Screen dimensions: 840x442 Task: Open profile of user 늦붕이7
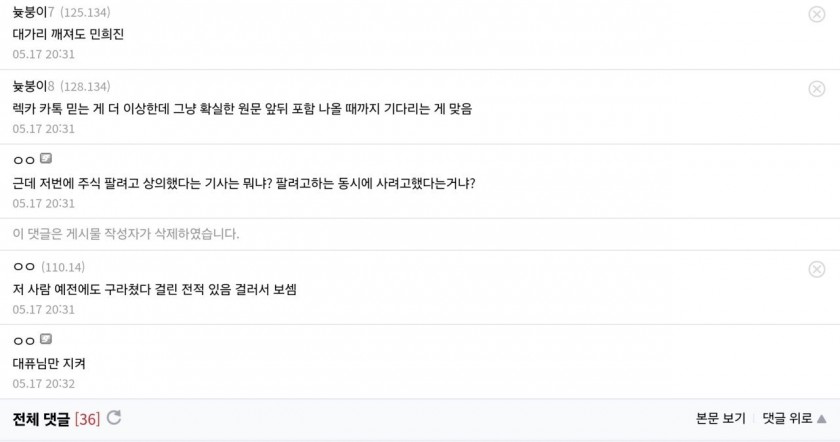pyautogui.click(x=33, y=12)
